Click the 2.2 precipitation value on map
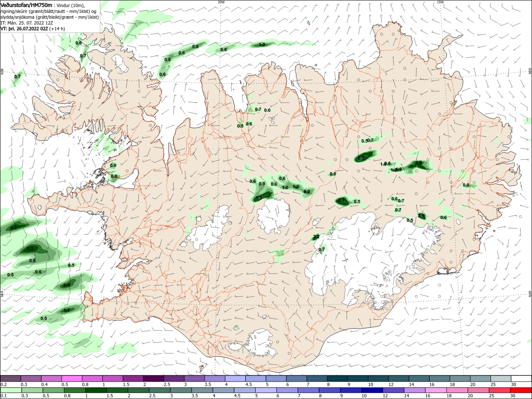 point(316,237)
